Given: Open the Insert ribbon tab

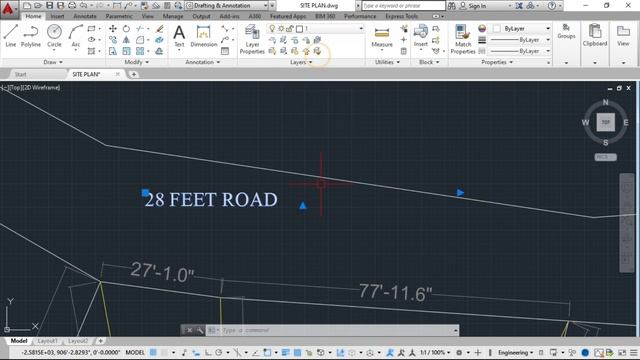Looking at the screenshot, I should click(57, 16).
